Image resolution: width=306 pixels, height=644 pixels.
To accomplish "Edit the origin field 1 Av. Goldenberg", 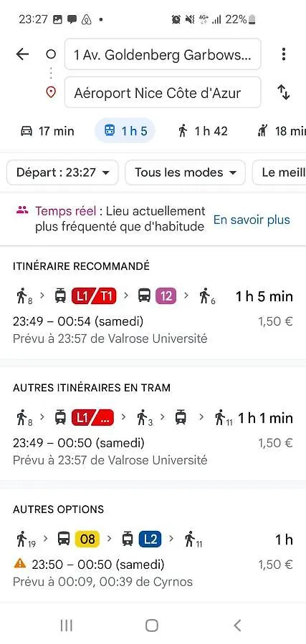I will click(163, 54).
